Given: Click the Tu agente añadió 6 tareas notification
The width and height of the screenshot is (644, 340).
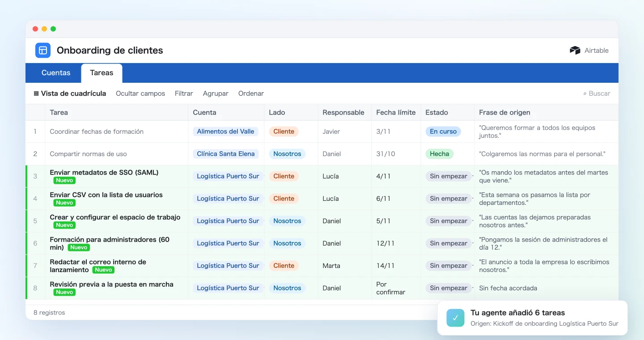Looking at the screenshot, I should click(x=532, y=318).
